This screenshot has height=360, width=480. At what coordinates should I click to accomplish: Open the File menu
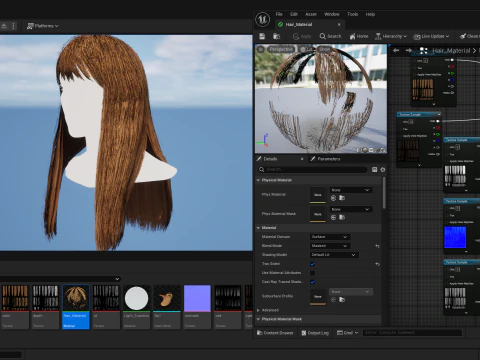point(279,14)
